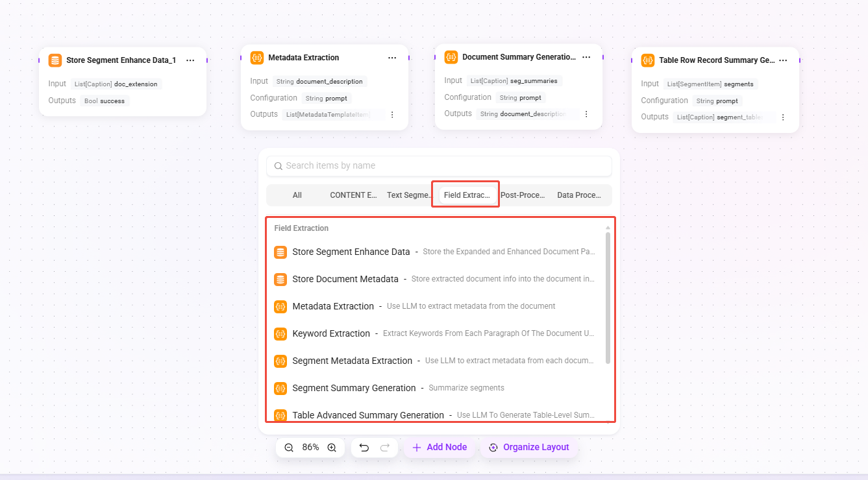The width and height of the screenshot is (868, 480).
Task: Select Segment Metadata Extraction from the list
Action: [435, 361]
